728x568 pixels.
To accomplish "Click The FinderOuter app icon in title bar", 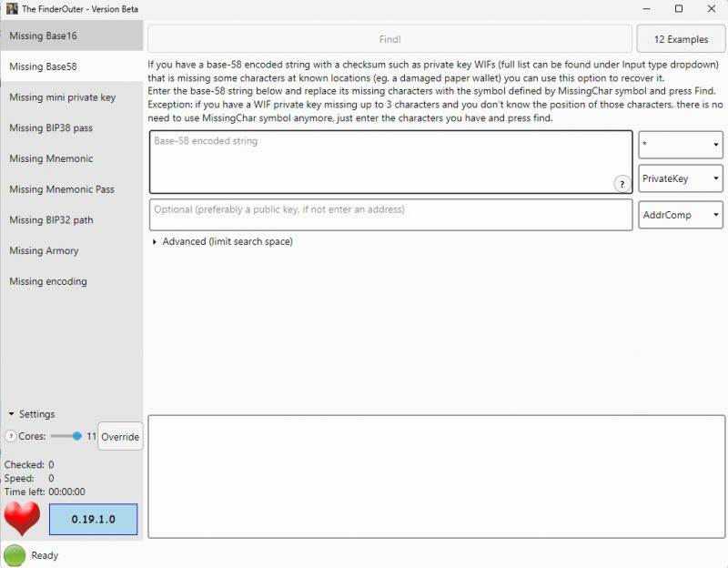I will [x=11, y=8].
